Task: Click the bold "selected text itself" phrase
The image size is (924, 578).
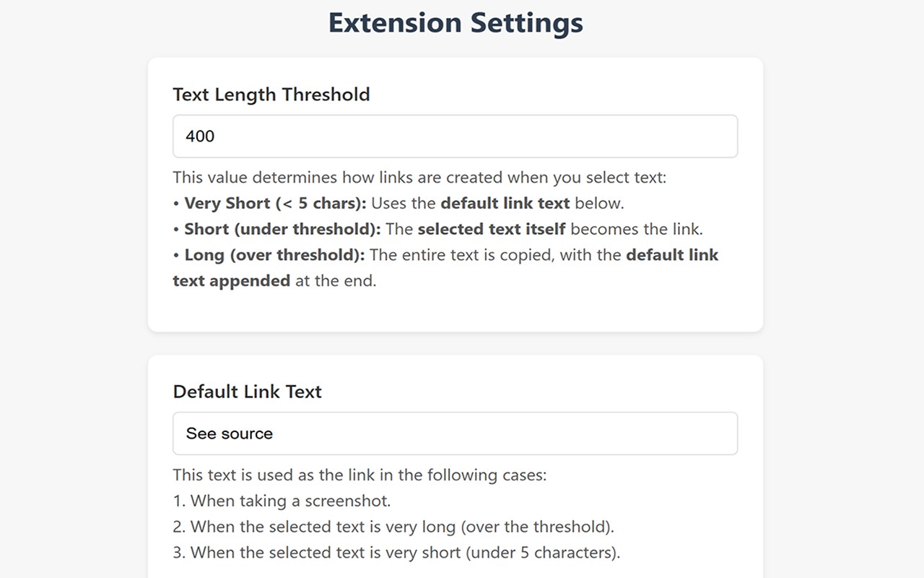Action: coord(492,229)
